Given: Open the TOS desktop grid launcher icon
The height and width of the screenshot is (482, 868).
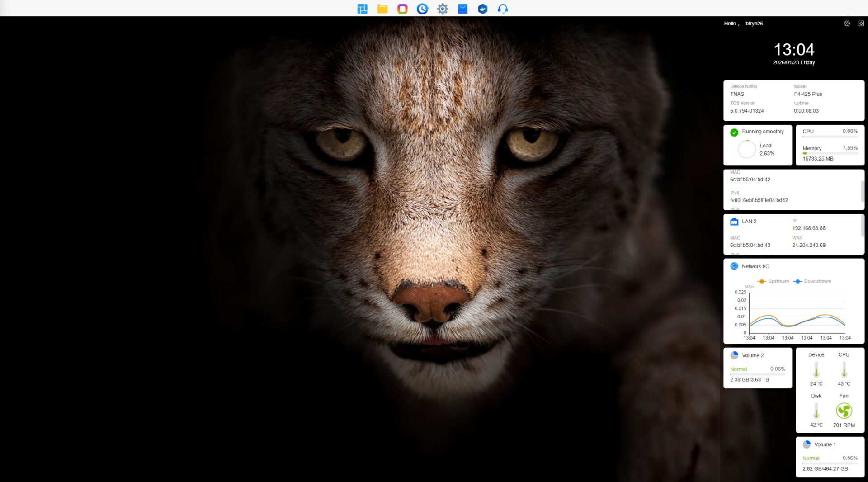Looking at the screenshot, I should 362,9.
